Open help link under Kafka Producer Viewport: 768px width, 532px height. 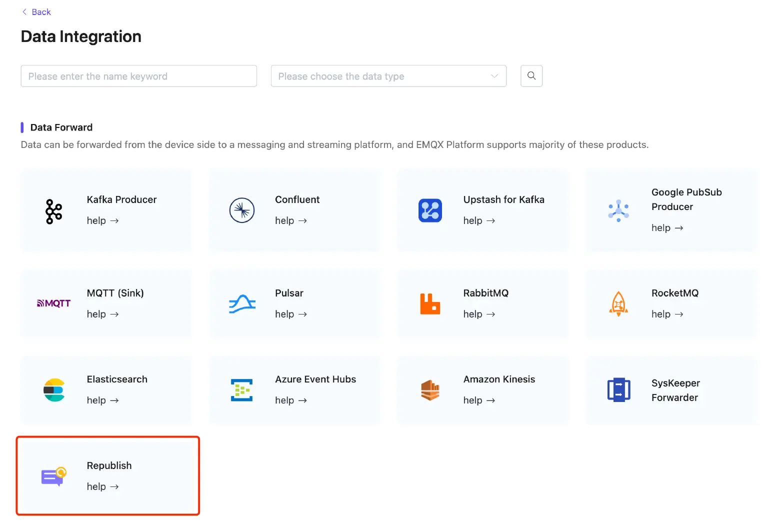pos(102,221)
